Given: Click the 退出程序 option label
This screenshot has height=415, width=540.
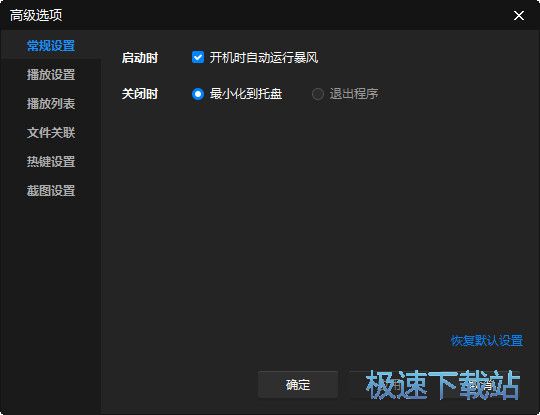Looking at the screenshot, I should pyautogui.click(x=354, y=94).
